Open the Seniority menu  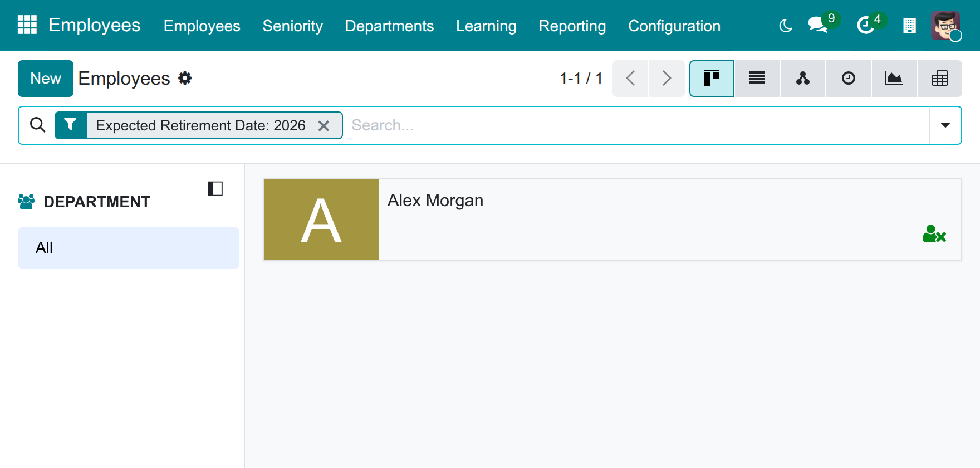point(293,26)
